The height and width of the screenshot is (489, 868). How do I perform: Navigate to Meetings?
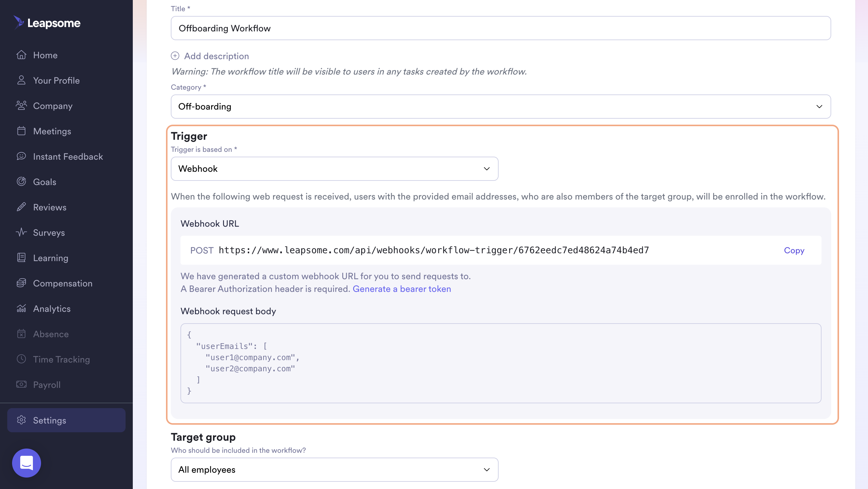click(x=52, y=131)
